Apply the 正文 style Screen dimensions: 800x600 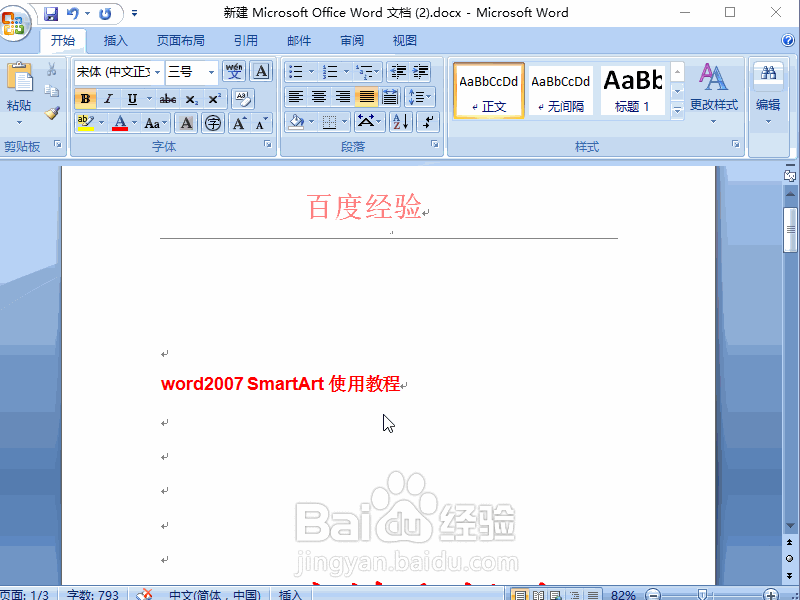[489, 91]
